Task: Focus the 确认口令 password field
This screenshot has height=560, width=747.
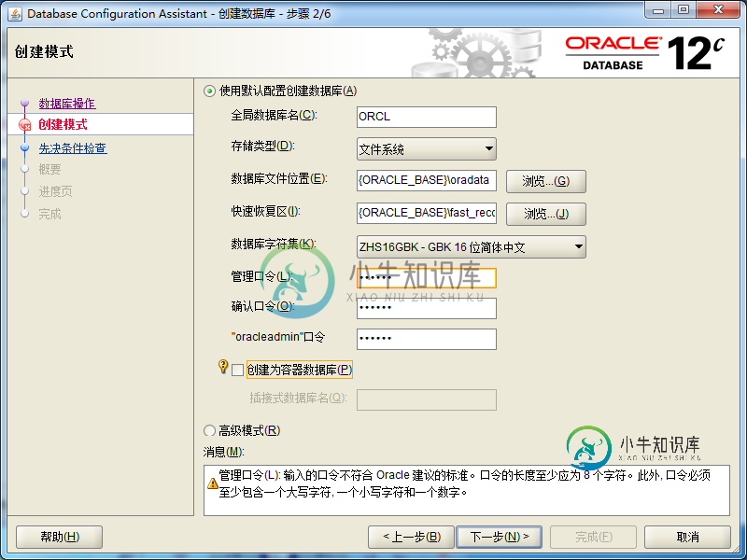Action: point(427,309)
